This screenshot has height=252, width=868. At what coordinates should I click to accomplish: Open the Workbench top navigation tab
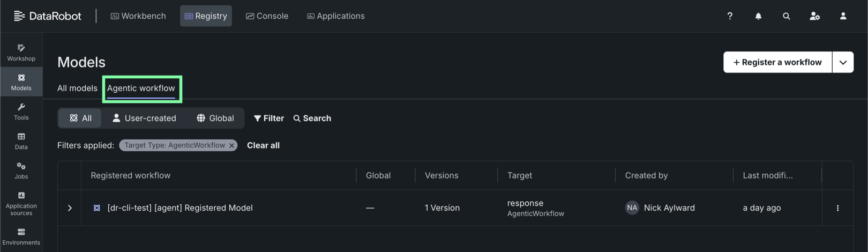click(138, 16)
